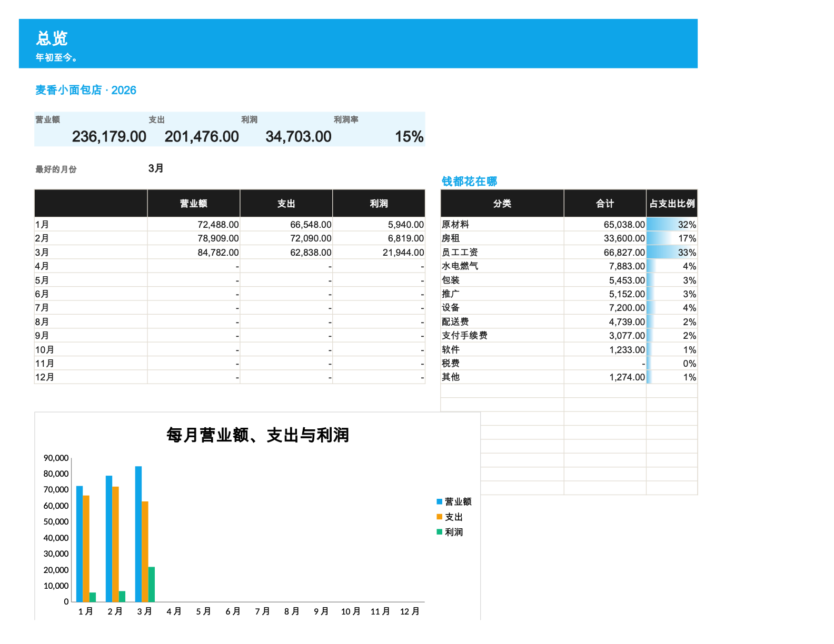Viewport: 834px width, 644px height.
Task: Select January revenue cell 72,488.00
Action: [194, 225]
